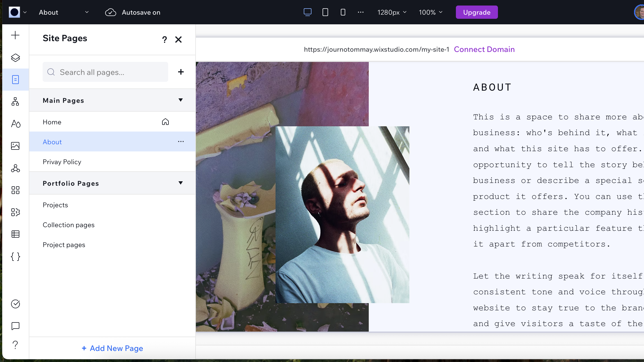Click the Autosave cloud icon
This screenshot has width=644, height=362.
110,12
